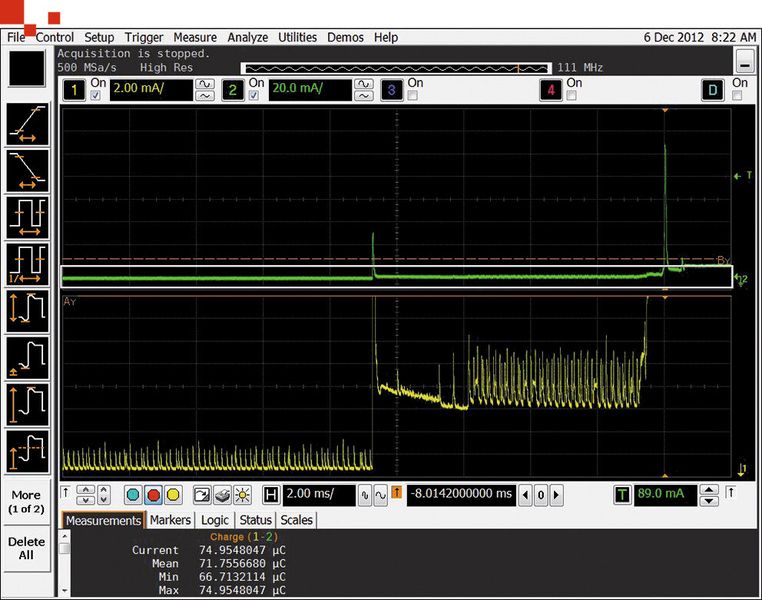
Task: Click the period measurement icon
Action: pyautogui.click(x=27, y=216)
